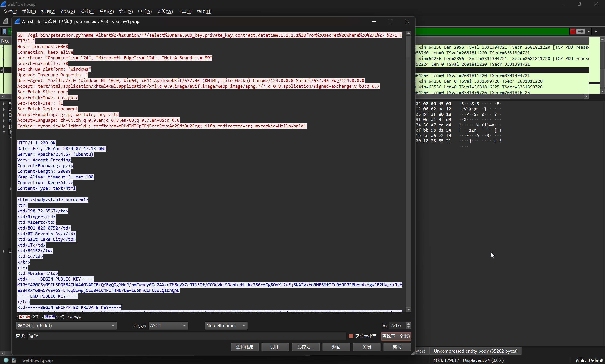Click the find text field containing 3aFY
Screen dimensions: 605x364
coord(186,336)
